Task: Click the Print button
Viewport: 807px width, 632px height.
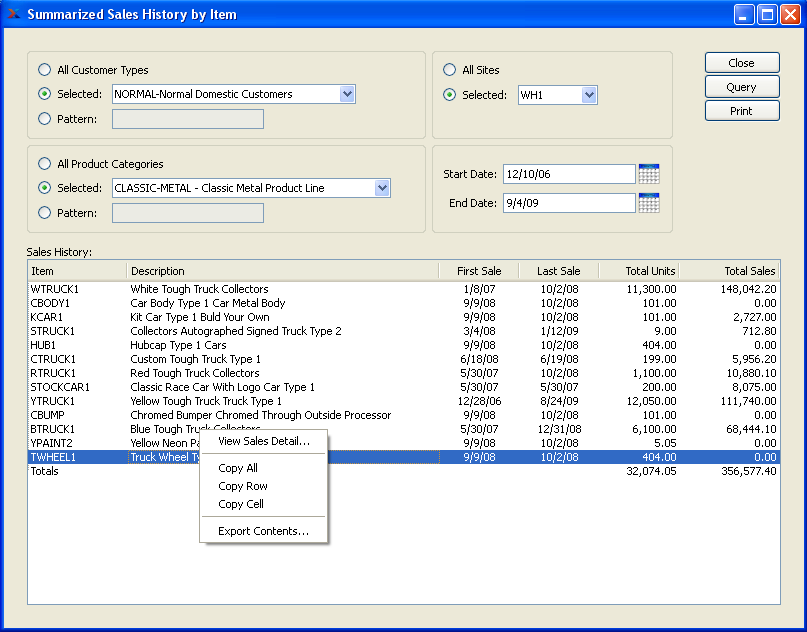Action: [741, 111]
